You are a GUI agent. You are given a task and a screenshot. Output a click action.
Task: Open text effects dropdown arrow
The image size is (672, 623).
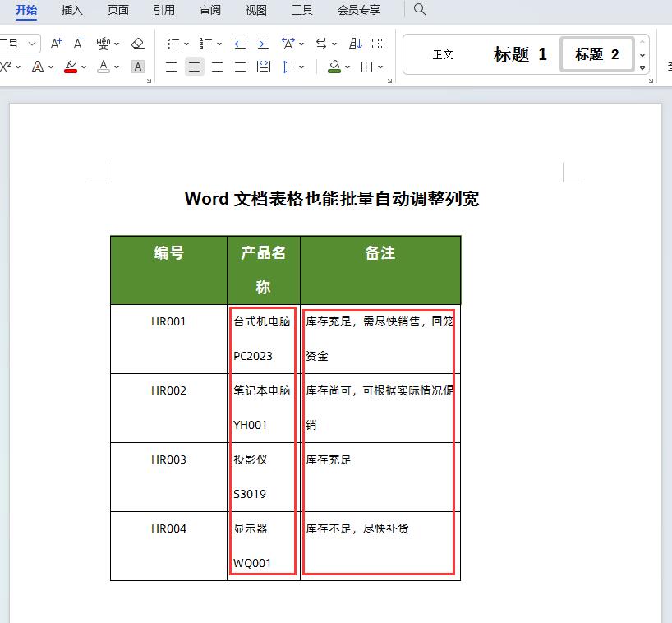tap(51, 67)
